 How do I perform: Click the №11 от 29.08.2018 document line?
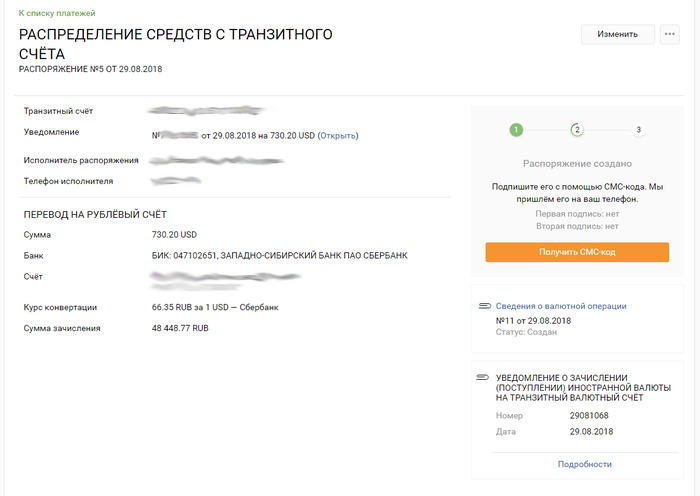[533, 320]
